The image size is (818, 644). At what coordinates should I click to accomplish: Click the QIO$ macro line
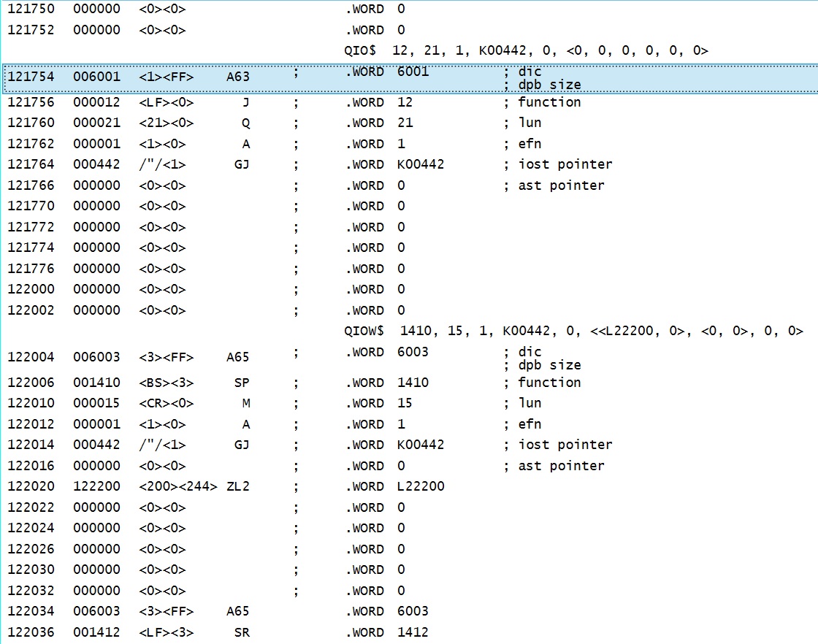pyautogui.click(x=526, y=50)
